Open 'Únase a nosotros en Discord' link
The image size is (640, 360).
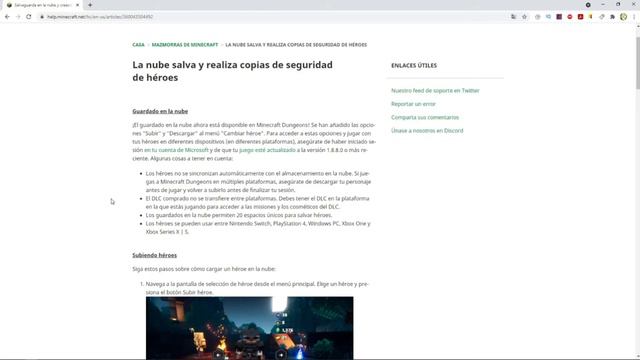(427, 131)
